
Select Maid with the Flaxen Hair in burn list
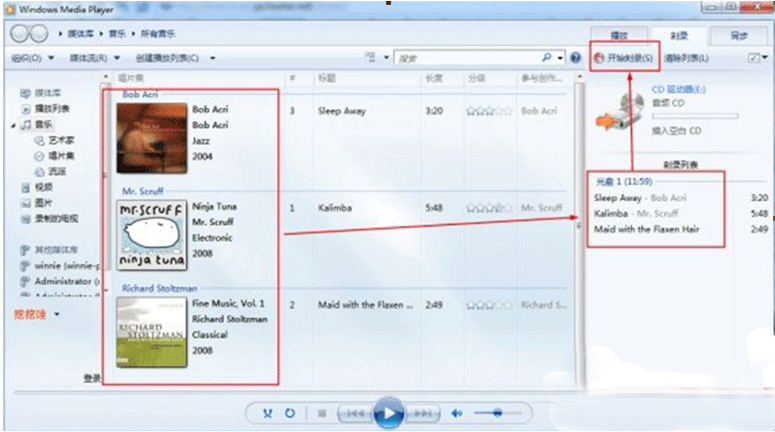coord(646,229)
